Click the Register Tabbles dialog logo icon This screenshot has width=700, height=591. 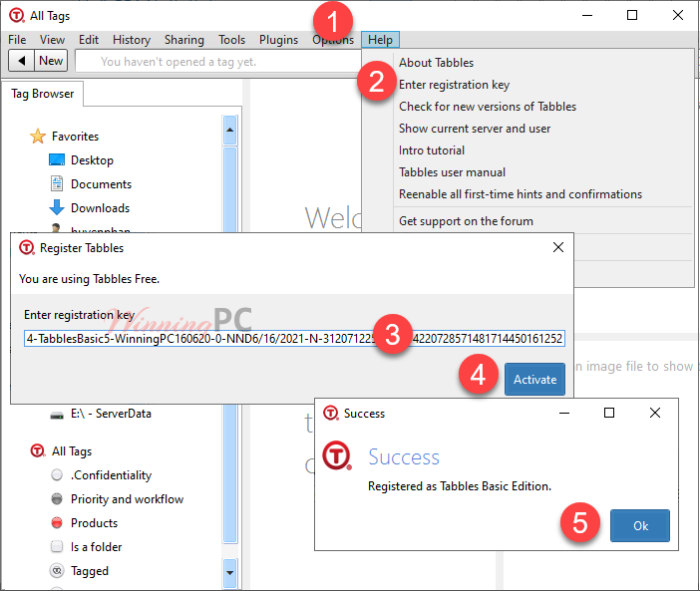click(x=27, y=247)
